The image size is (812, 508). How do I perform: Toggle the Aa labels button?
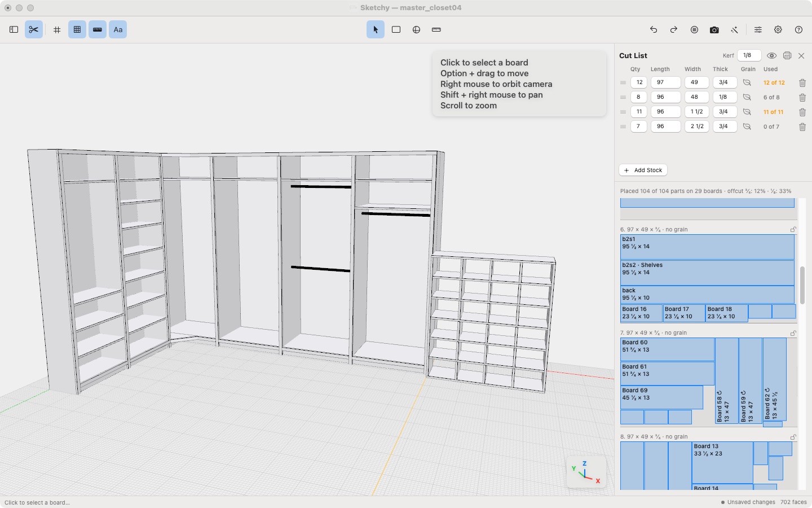pyautogui.click(x=118, y=30)
